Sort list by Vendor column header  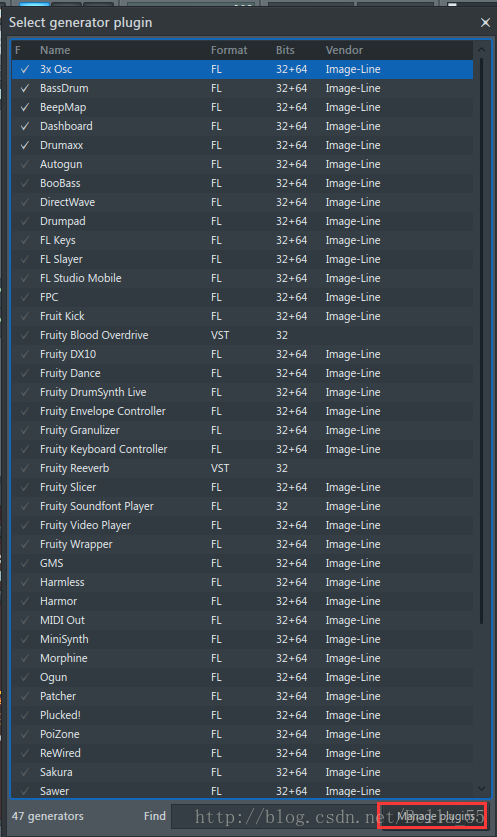click(x=344, y=50)
